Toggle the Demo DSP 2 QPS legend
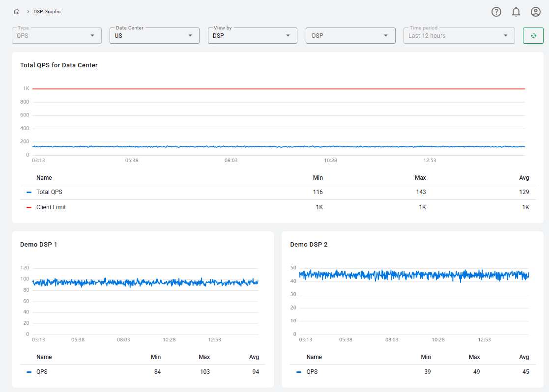 pyautogui.click(x=312, y=372)
